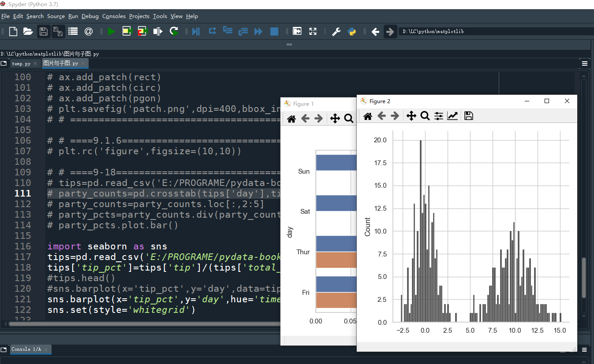
Task: Open the editor pane options hamburger menu
Action: pos(585,63)
